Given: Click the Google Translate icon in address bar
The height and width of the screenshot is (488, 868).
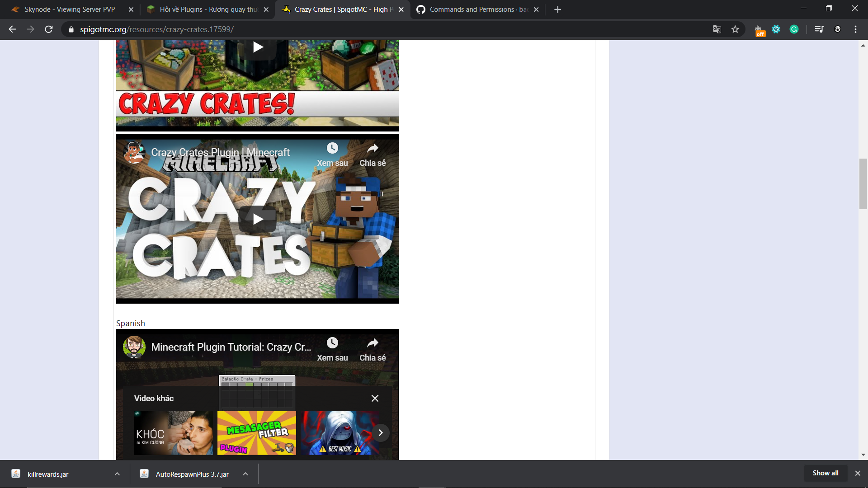Looking at the screenshot, I should (717, 29).
